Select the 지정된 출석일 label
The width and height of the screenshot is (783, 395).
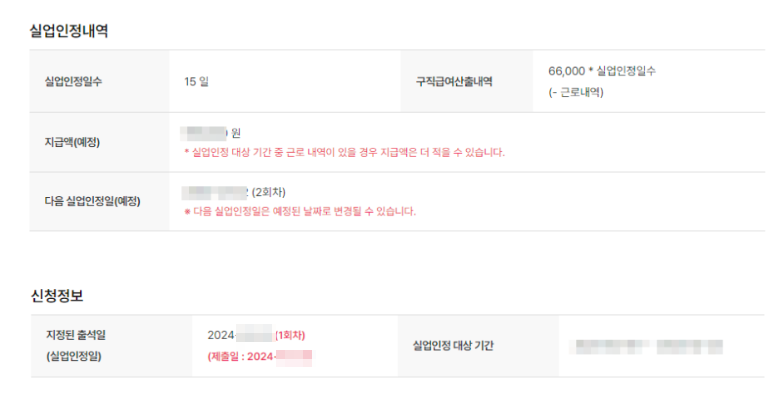coord(76,335)
